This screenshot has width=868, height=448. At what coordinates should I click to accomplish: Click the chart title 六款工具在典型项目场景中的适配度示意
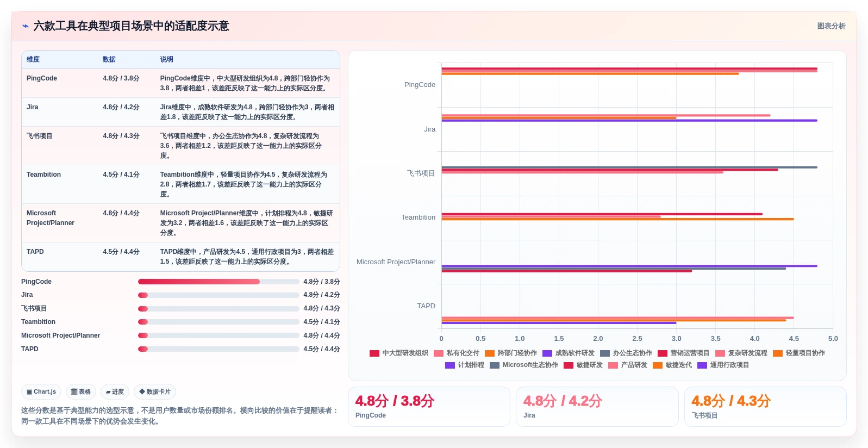coord(132,26)
